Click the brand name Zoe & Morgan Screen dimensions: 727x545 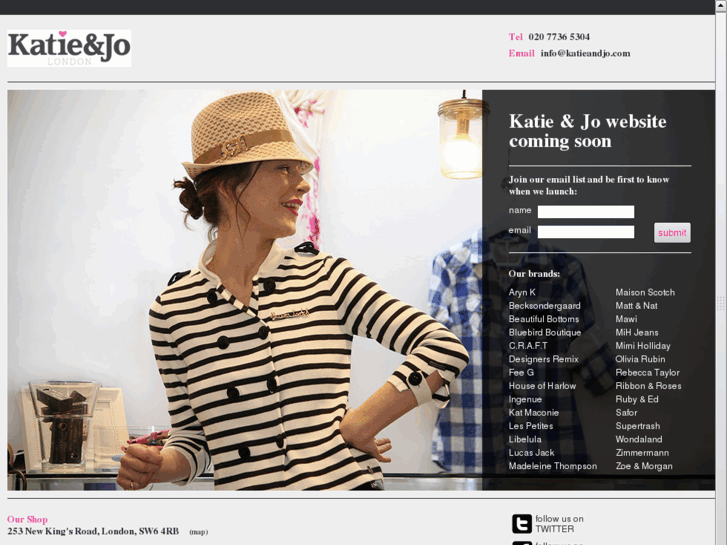tap(644, 466)
